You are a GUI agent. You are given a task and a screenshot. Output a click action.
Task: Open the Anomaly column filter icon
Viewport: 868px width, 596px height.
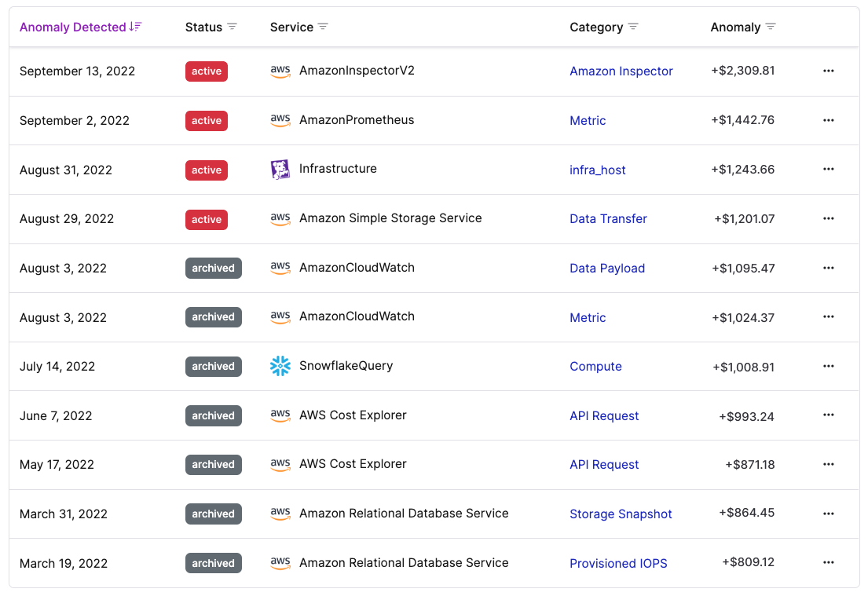[x=771, y=27]
